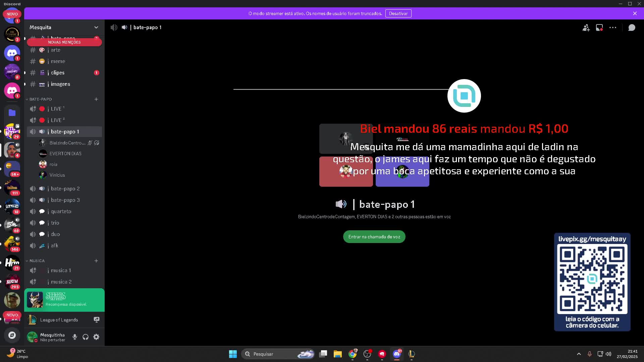Click the Discord taskbar icon
Screen dimensions: 644x362
click(397, 354)
